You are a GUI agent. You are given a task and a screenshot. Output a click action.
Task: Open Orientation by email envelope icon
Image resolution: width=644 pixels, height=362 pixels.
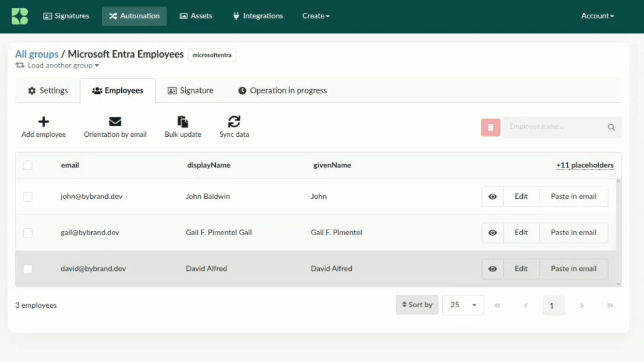point(115,122)
